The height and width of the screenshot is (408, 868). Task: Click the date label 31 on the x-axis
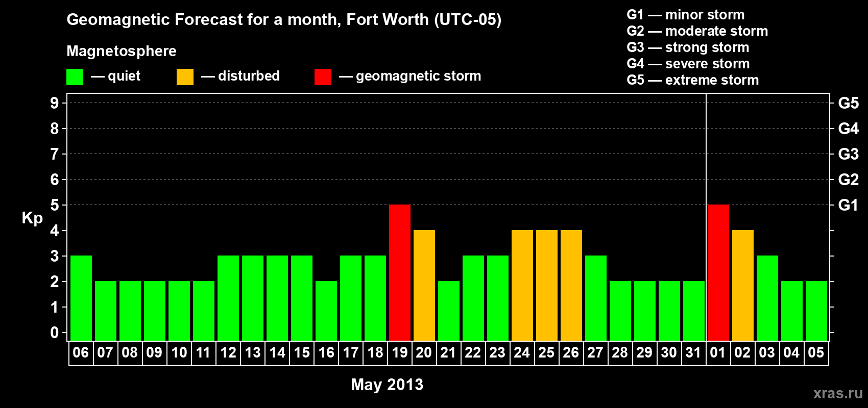(693, 353)
